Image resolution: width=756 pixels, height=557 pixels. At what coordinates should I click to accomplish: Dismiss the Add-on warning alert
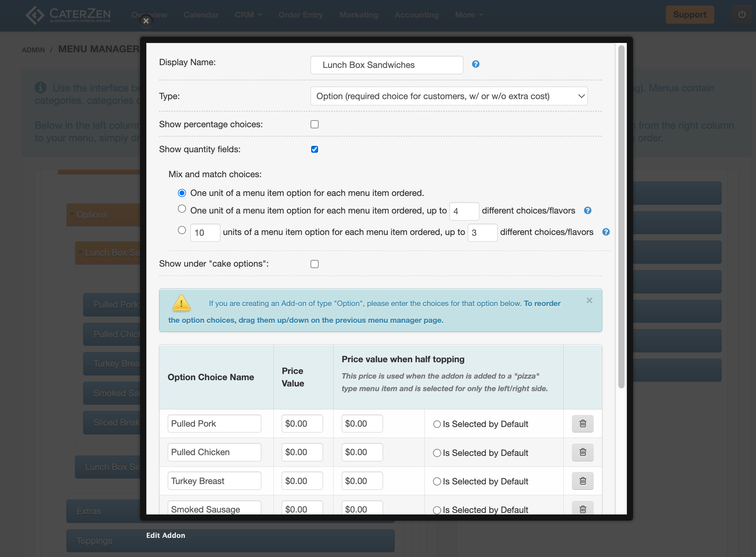click(x=589, y=301)
